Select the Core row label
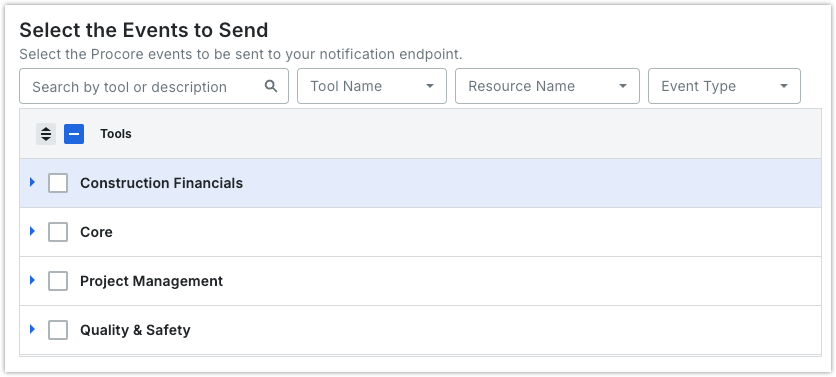The image size is (836, 377). [x=97, y=232]
